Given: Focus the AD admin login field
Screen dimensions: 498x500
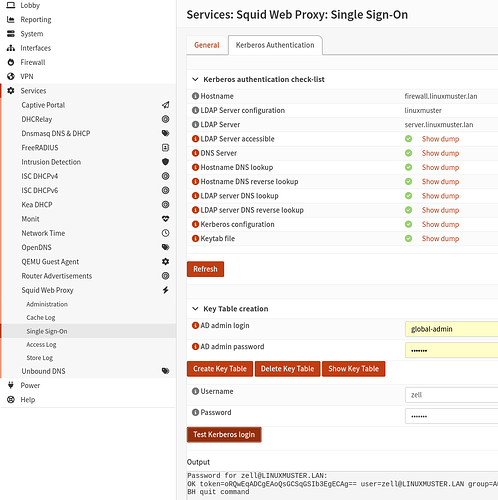Looking at the screenshot, I should tap(452, 329).
